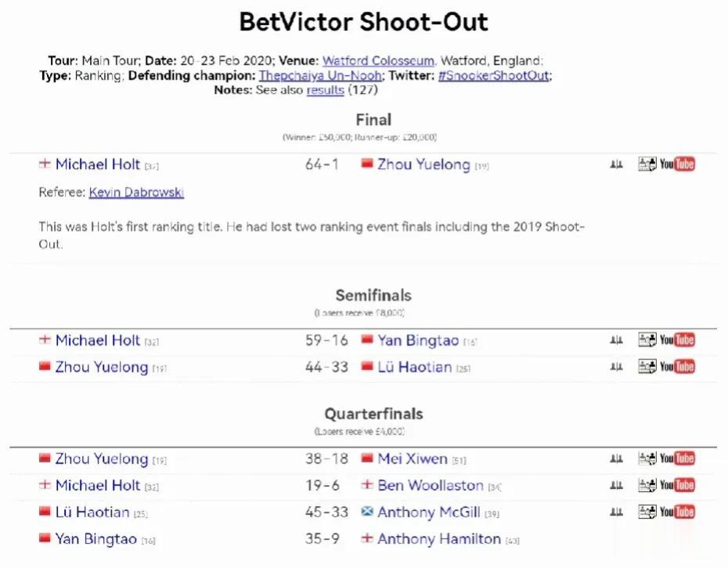Viewport: 728px width, 568px height.
Task: Click head-to-head icon for Holt vs Zhou final
Action: point(616,164)
